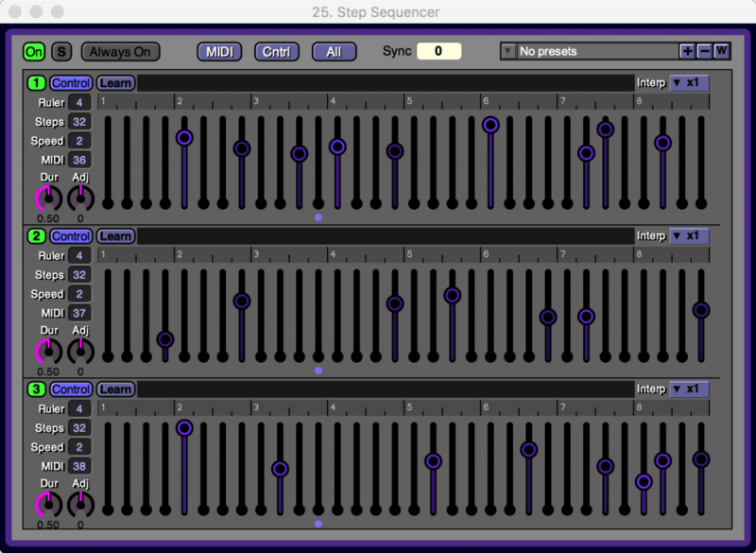Click the Sync value field

tap(438, 51)
